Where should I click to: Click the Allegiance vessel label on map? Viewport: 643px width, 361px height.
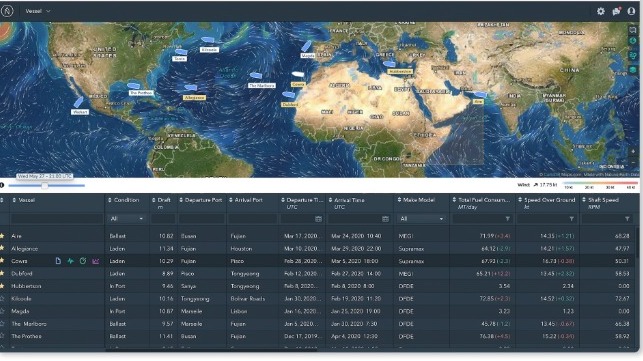194,98
